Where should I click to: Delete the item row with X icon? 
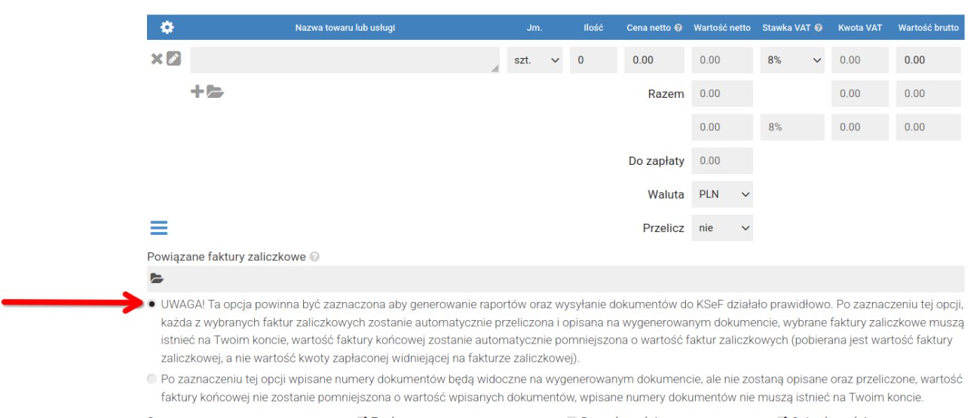click(x=157, y=59)
